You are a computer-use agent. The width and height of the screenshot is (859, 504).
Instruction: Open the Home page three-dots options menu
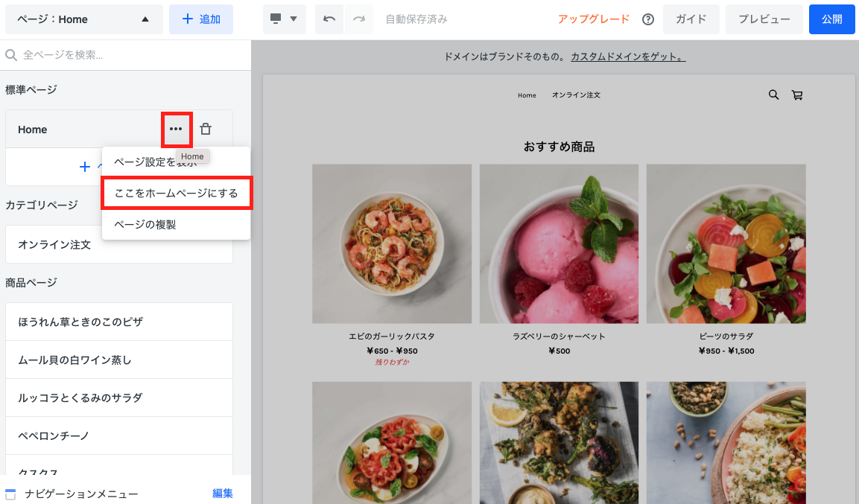point(176,129)
